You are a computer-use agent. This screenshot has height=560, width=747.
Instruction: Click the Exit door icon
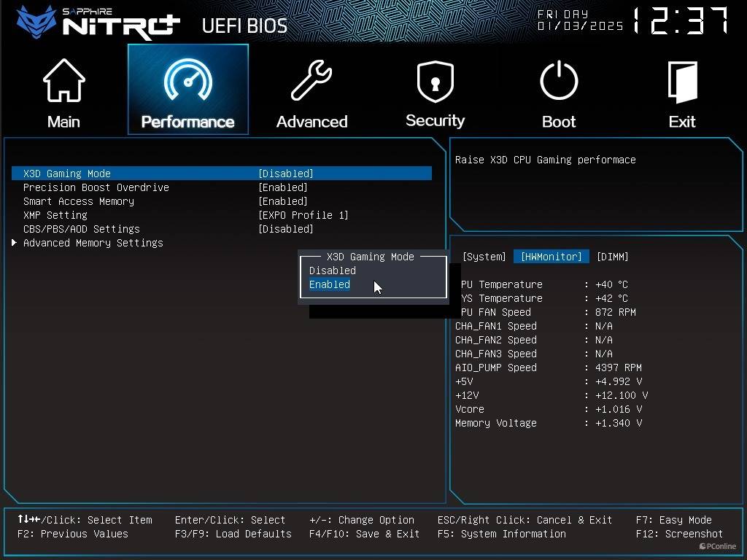pos(682,81)
